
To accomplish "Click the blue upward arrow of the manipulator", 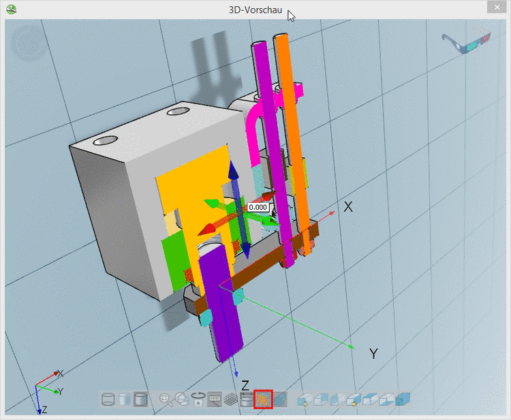I will (x=232, y=174).
